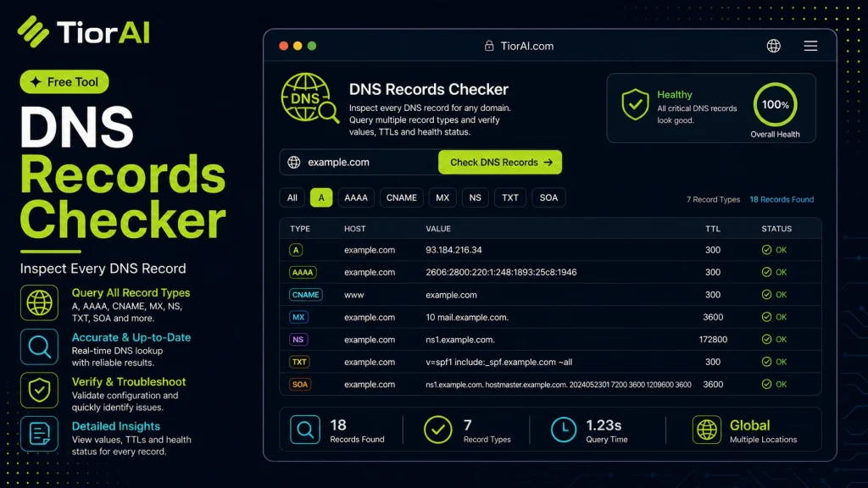The height and width of the screenshot is (488, 868).
Task: Select the TXT filter tab
Action: [510, 197]
